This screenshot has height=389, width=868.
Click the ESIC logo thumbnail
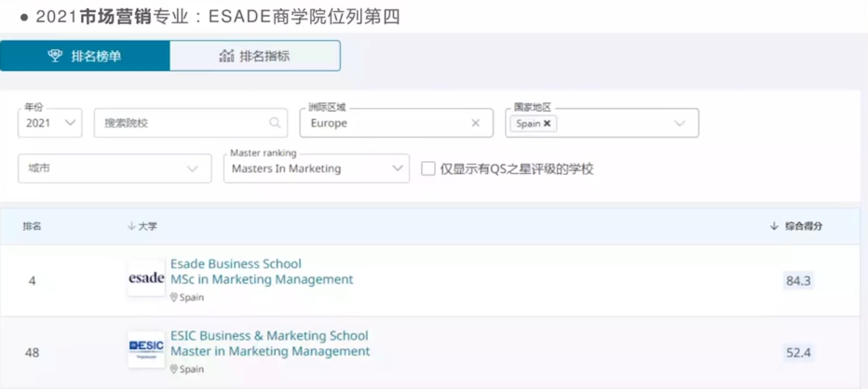tap(146, 349)
